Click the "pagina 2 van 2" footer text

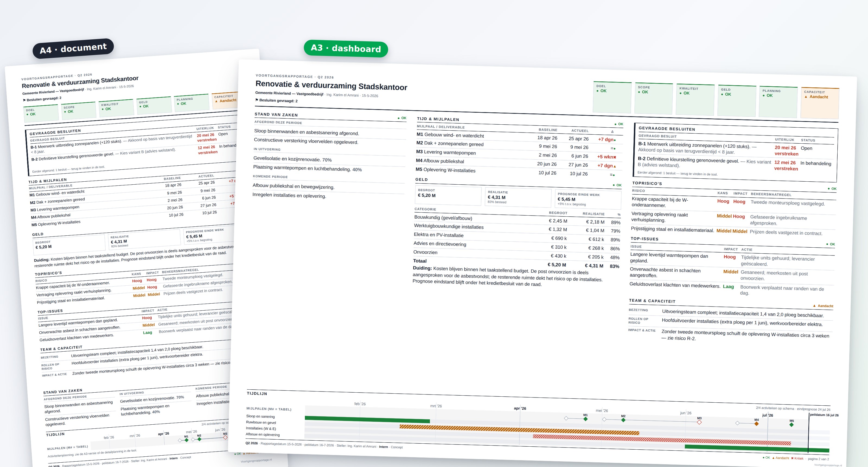pos(818,459)
